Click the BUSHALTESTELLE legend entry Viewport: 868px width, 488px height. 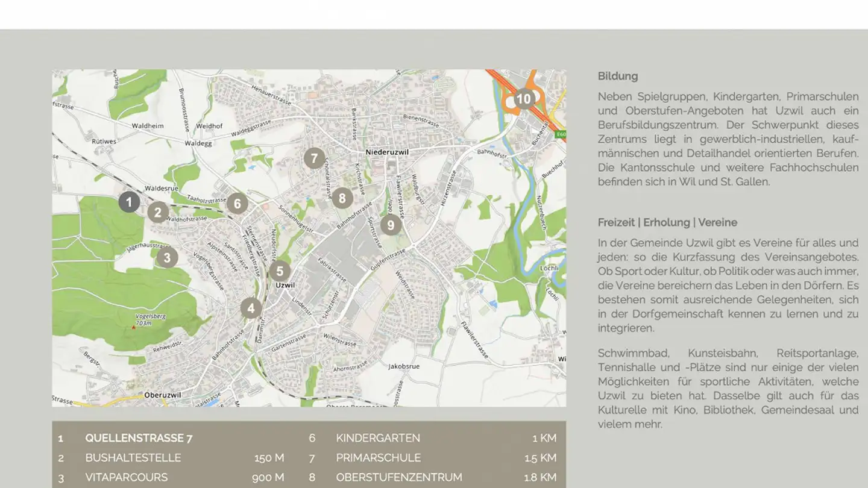click(133, 458)
